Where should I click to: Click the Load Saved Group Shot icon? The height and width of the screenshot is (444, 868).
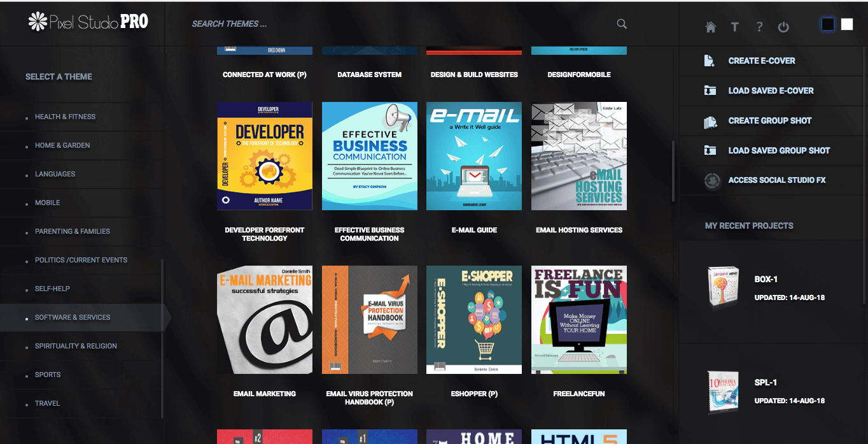[x=710, y=150]
